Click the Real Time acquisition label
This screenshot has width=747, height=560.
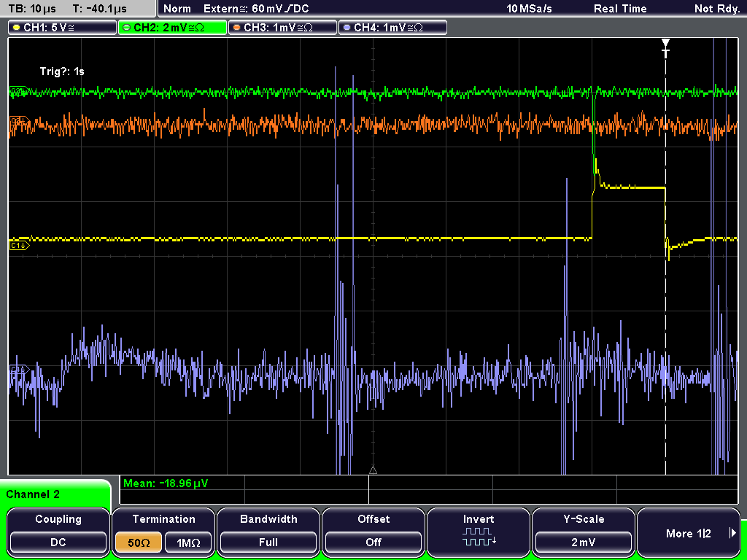tap(620, 9)
